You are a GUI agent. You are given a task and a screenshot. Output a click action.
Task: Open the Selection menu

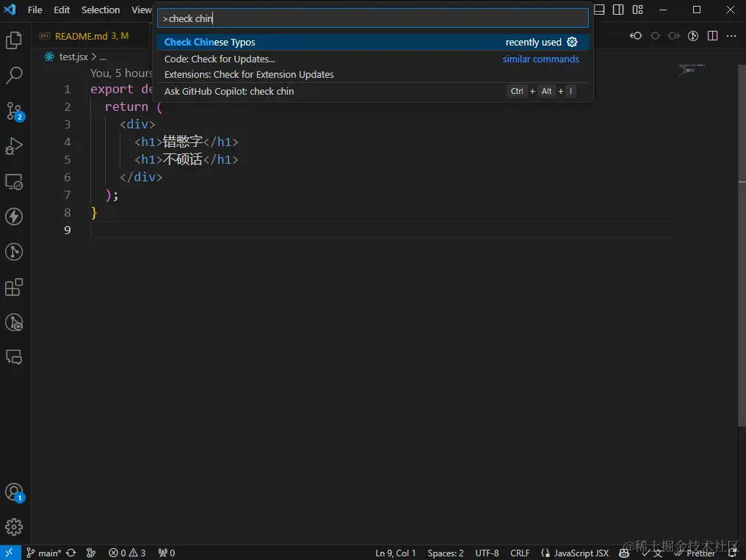click(101, 10)
